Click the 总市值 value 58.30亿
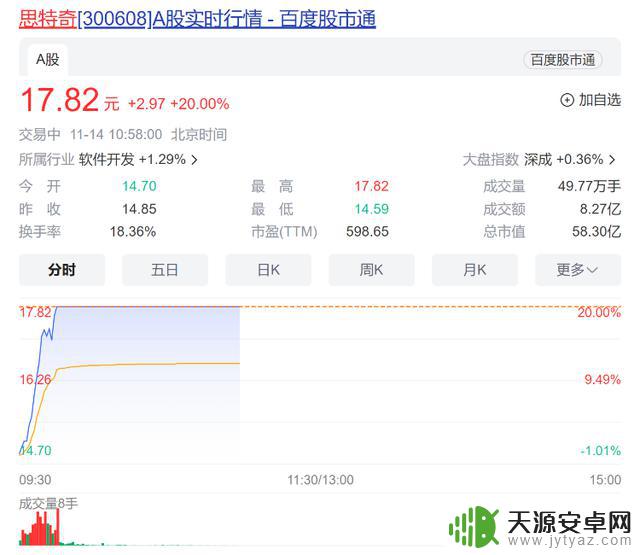 [x=596, y=232]
